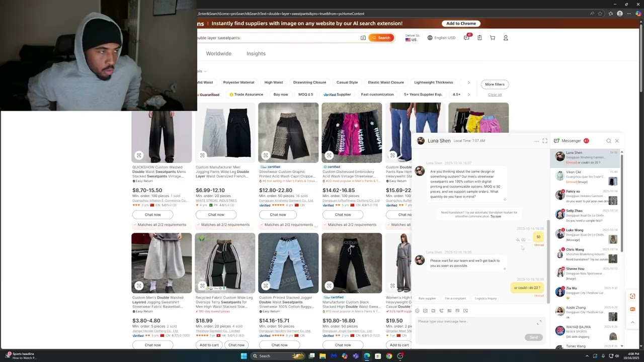Screen dimensions: 644x362
Task: Reply to the '50' message
Action: 518,240
